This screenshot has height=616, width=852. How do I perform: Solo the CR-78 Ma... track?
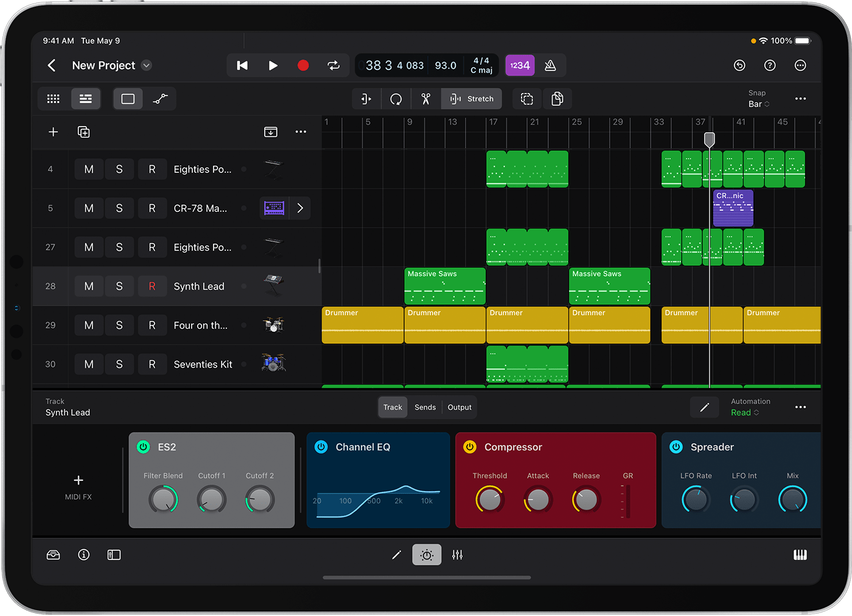(x=119, y=208)
